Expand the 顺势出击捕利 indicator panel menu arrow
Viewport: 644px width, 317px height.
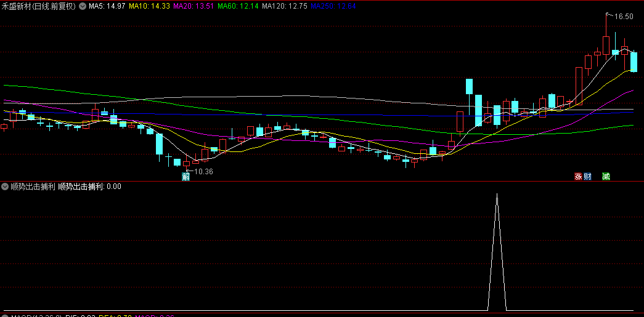point(5,187)
